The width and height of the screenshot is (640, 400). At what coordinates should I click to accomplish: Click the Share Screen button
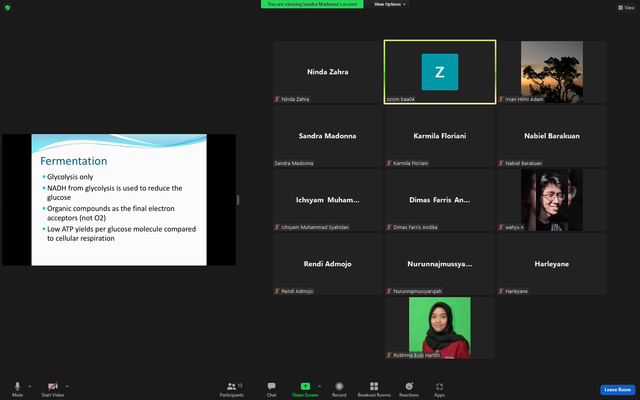[305, 389]
